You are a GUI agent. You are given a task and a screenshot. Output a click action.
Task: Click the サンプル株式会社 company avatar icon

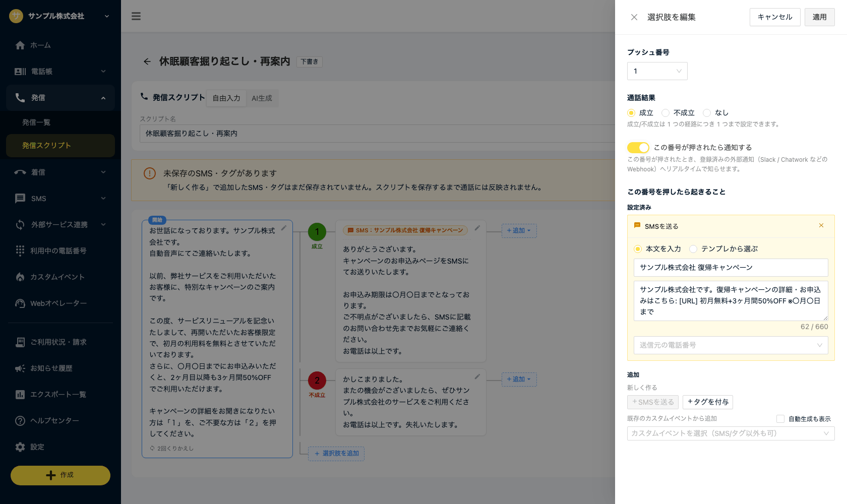[x=16, y=16]
